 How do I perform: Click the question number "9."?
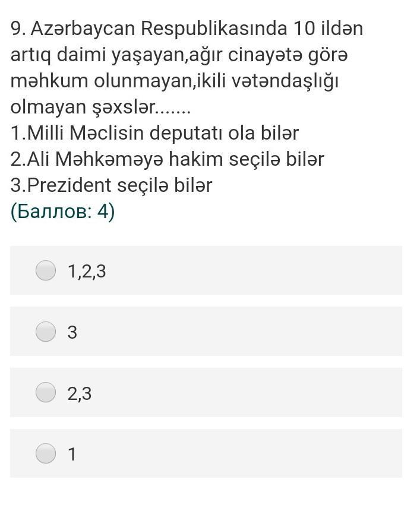pos(18,29)
